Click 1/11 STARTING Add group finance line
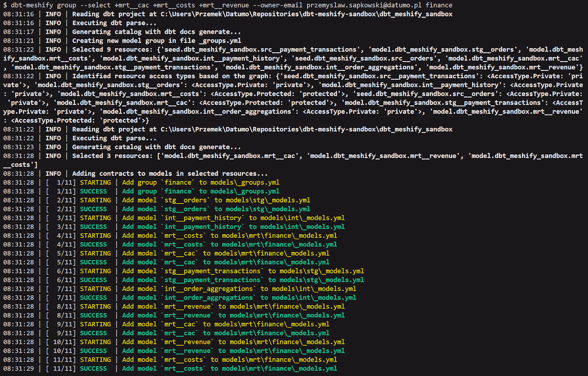Screen dimensions: 588x376 click(x=141, y=182)
